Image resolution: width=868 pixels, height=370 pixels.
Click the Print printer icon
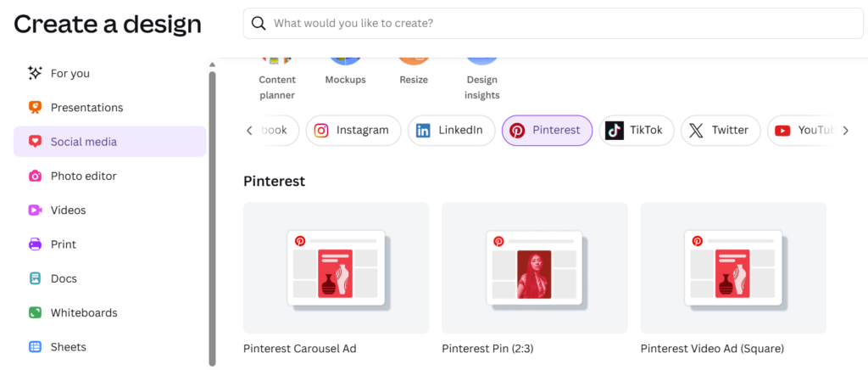point(35,244)
